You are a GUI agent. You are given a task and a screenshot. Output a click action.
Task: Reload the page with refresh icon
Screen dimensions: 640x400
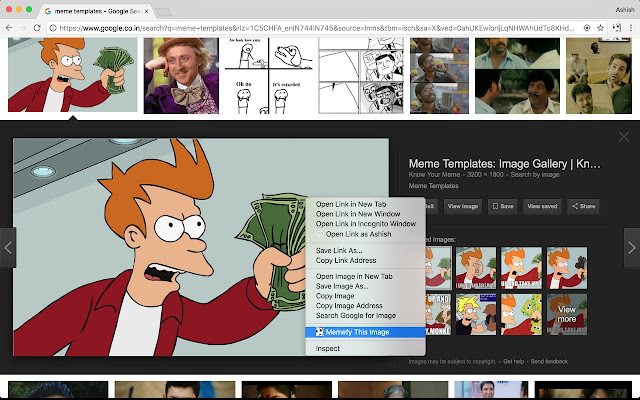37,28
